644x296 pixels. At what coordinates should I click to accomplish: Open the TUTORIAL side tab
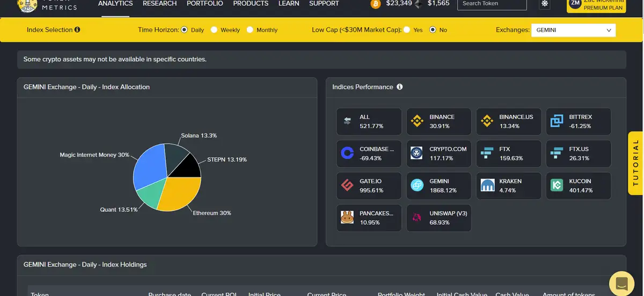tap(635, 162)
